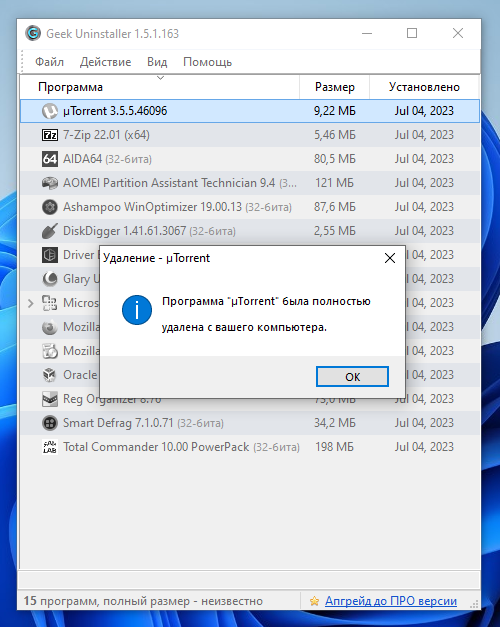Select Smart Defrag 7.1.0.71 entry
500x627 pixels.
point(250,423)
